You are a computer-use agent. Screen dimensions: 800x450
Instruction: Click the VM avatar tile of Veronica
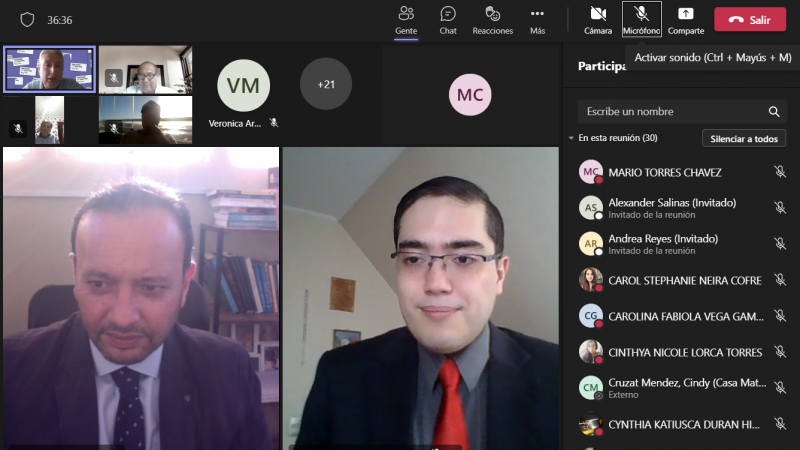click(243, 86)
